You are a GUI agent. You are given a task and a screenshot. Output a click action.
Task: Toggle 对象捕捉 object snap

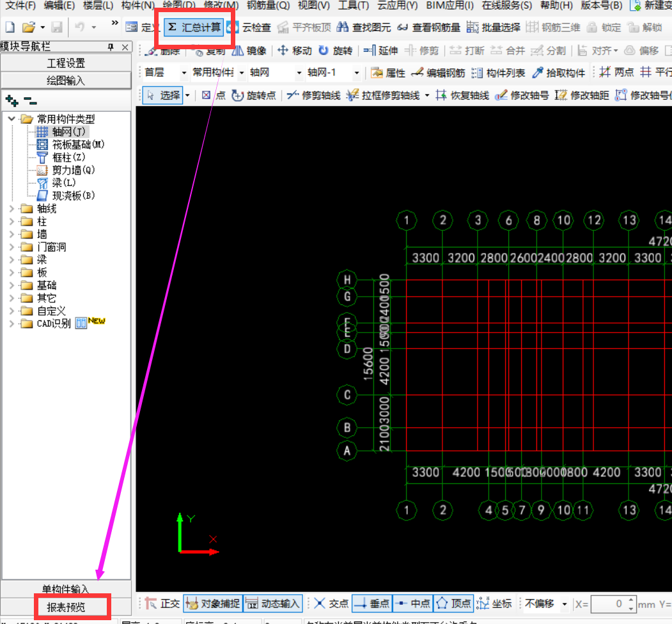213,604
